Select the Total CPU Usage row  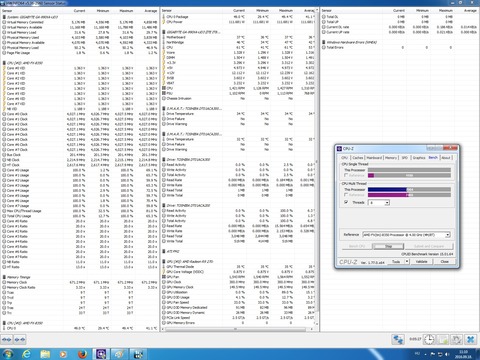(80, 216)
